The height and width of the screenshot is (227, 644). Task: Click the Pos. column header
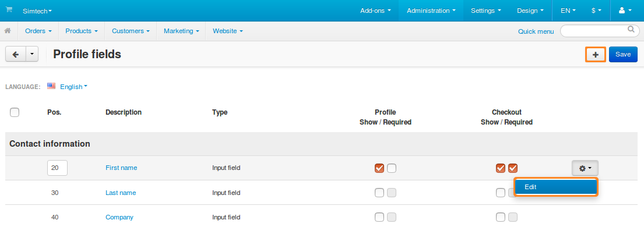pos(54,112)
